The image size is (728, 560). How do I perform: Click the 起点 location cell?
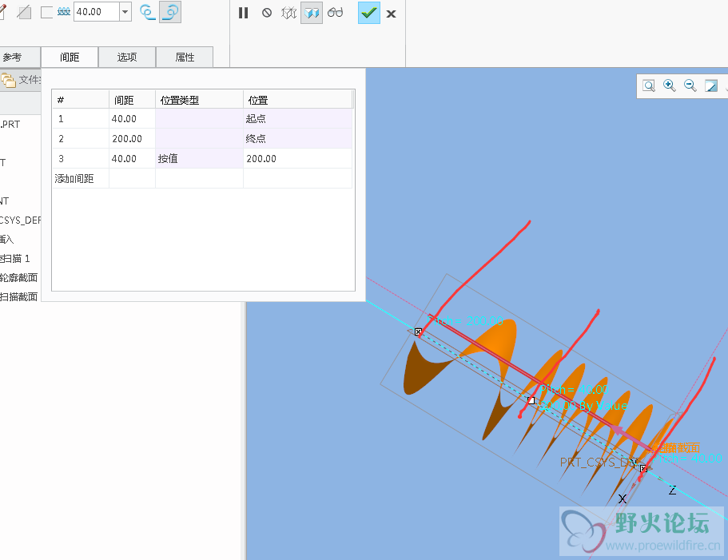click(297, 119)
